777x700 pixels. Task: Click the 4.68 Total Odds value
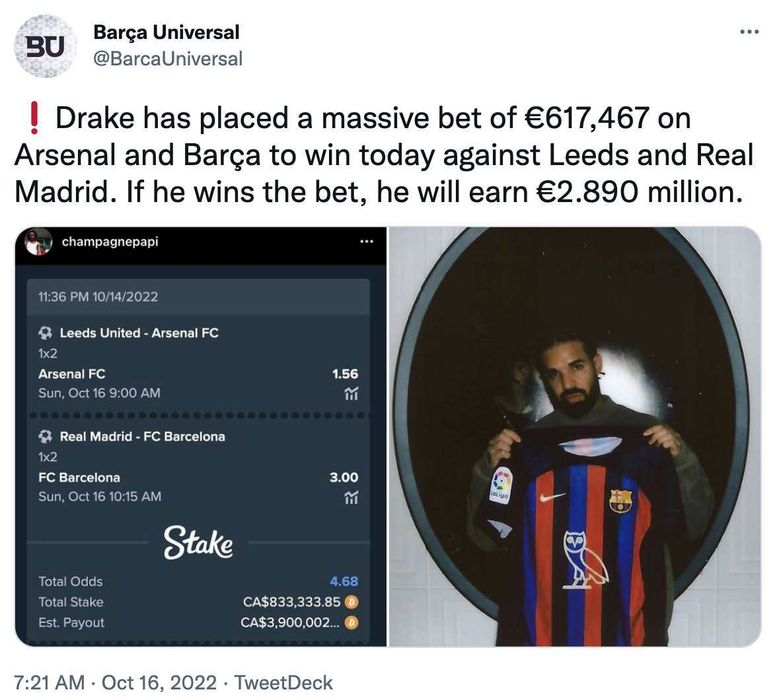click(x=344, y=581)
